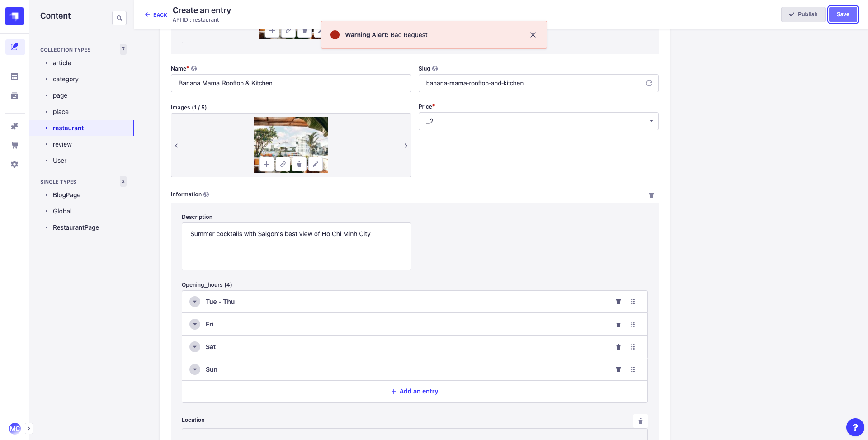This screenshot has height=440, width=868.
Task: Open Marketplace cart icon in sidebar
Action: coord(14,145)
